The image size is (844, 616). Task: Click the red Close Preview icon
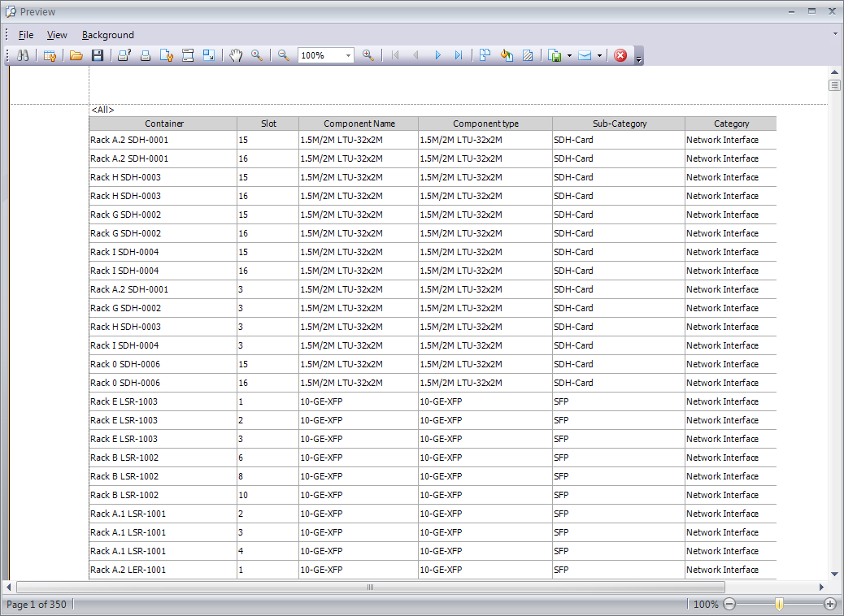(x=620, y=55)
